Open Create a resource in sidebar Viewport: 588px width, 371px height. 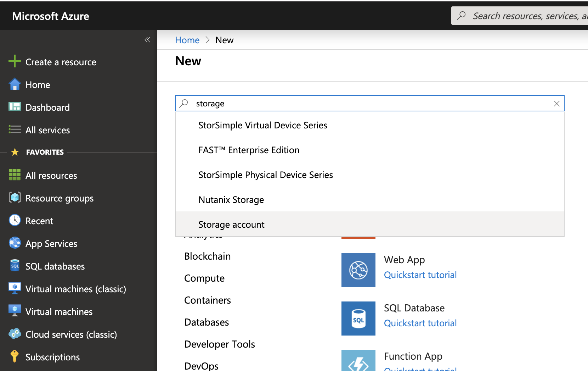61,62
